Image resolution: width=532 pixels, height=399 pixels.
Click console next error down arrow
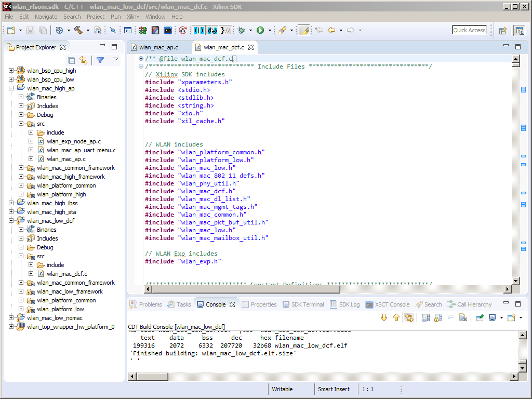[x=384, y=317]
